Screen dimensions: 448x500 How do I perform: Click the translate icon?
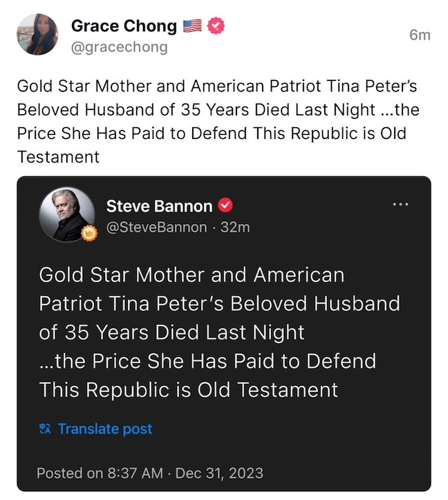pos(46,429)
